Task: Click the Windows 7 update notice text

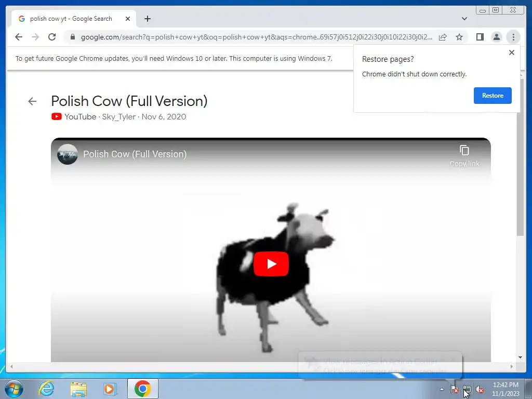Action: [174, 58]
